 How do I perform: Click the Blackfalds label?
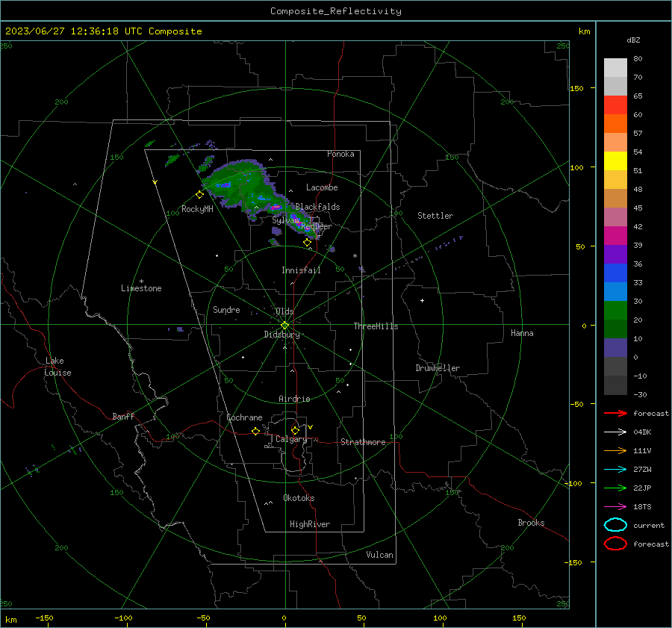click(317, 207)
